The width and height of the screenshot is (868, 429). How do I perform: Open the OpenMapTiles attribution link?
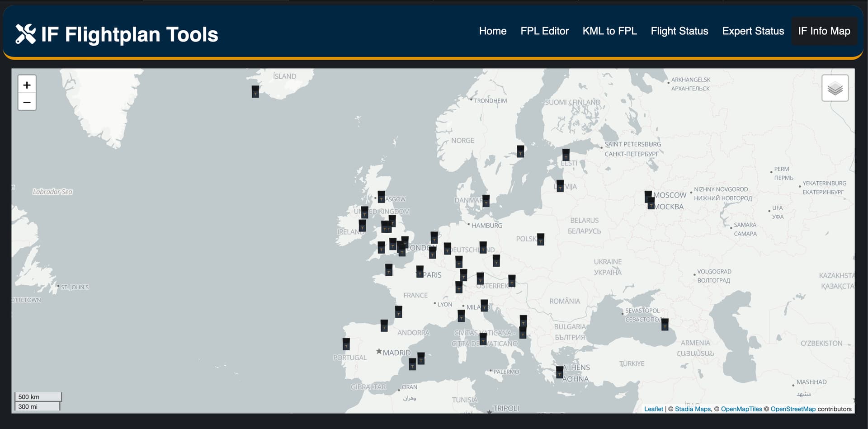(741, 409)
